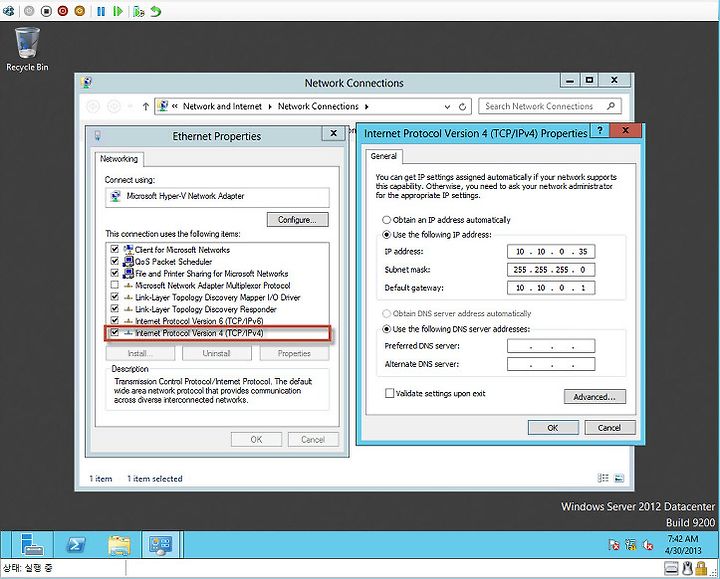Take a snapshot of the VM
This screenshot has height=579, width=720.
coord(139,11)
